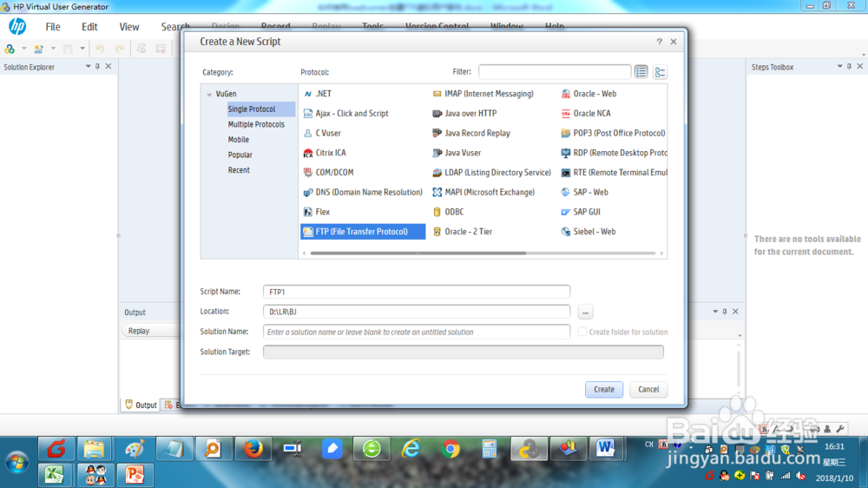Pin the Solution Explorer panel

(97, 67)
